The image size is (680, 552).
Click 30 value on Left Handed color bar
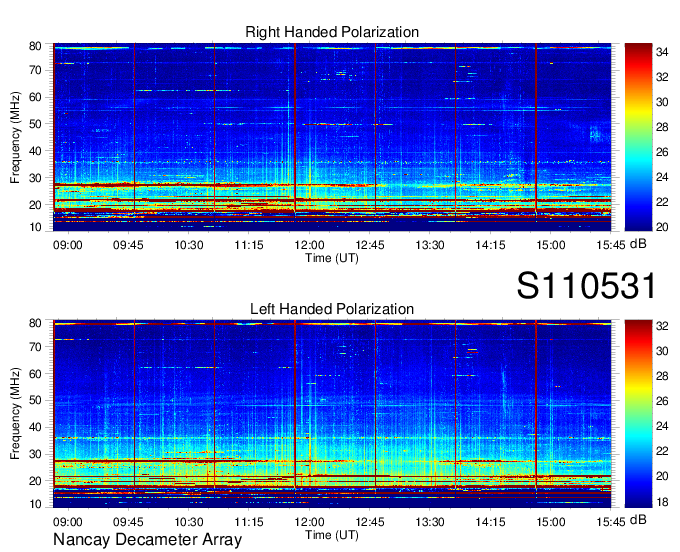click(x=662, y=351)
